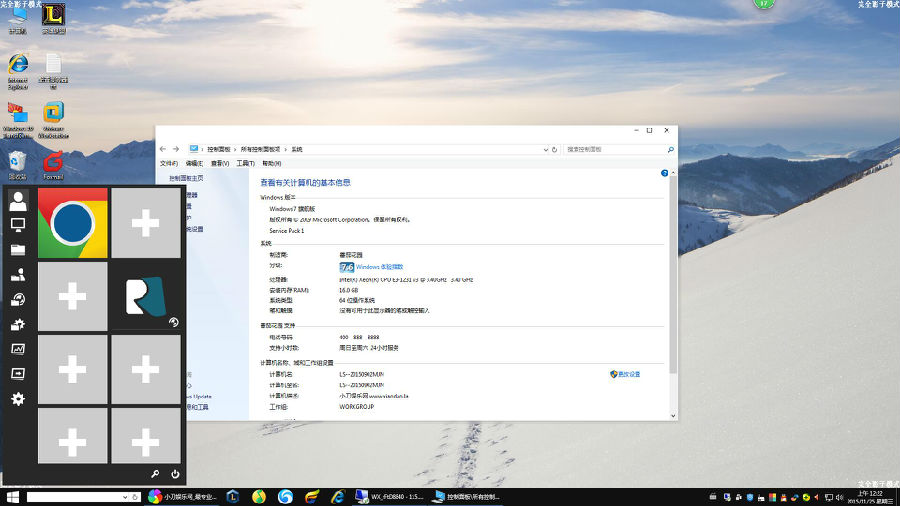Click the help icon in system window
The height and width of the screenshot is (506, 900).
point(664,174)
